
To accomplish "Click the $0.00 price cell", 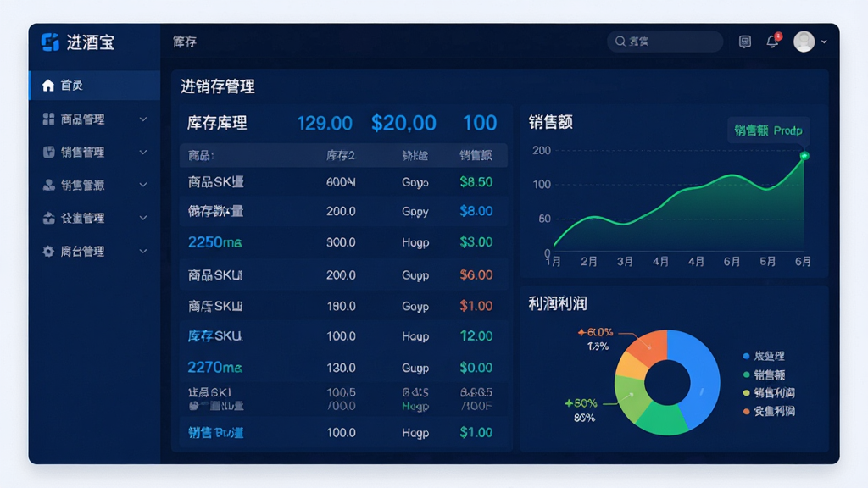I will 476,368.
